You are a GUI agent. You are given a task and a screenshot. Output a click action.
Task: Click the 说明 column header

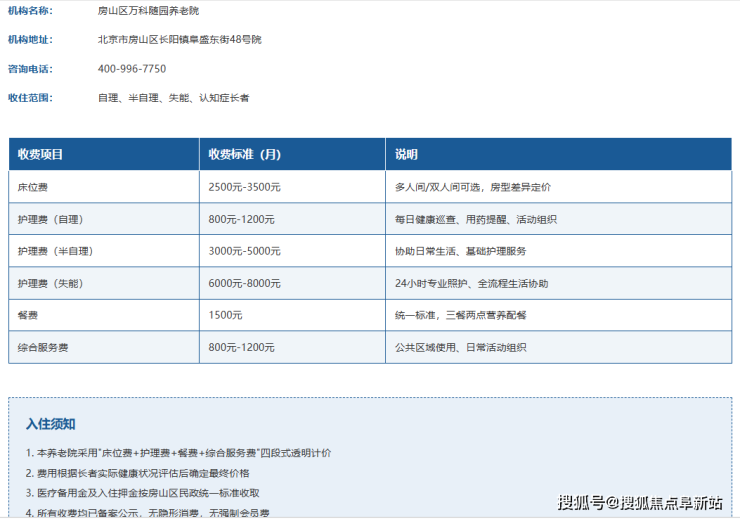559,154
